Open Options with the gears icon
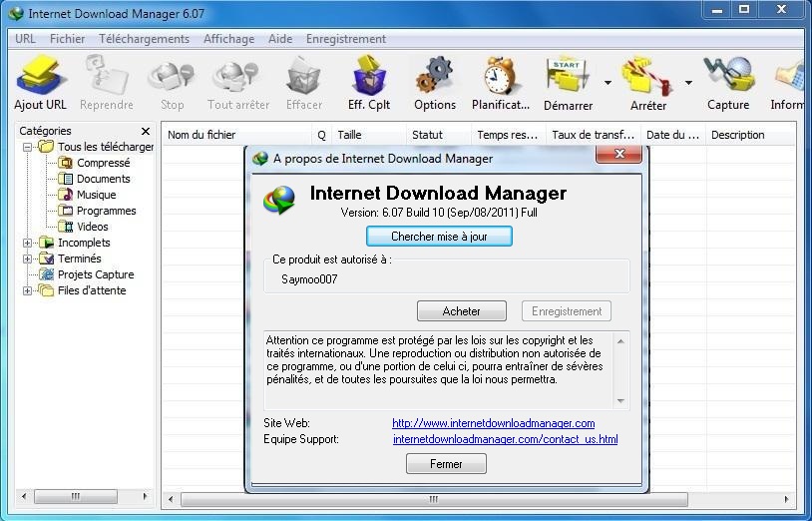 coord(435,76)
